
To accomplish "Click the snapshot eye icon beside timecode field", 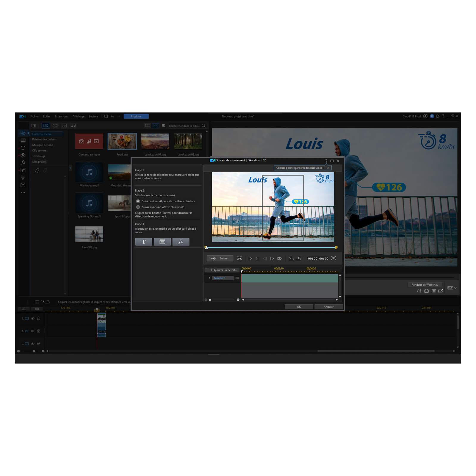I will (x=333, y=259).
